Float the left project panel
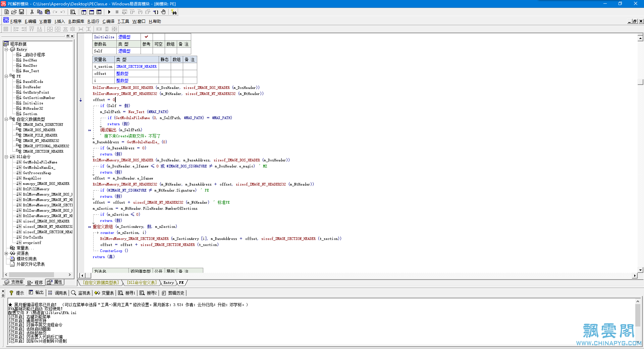Image resolution: width=644 pixels, height=349 pixels. coord(68,36)
